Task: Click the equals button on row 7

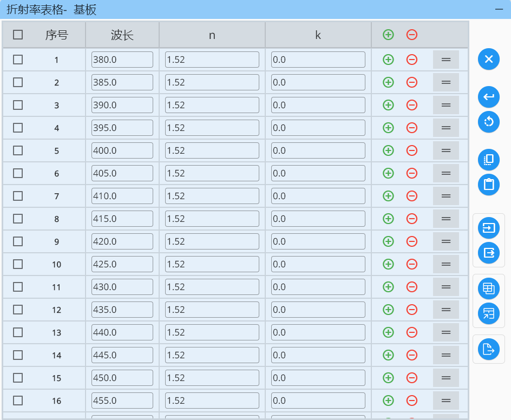Action: click(446, 196)
